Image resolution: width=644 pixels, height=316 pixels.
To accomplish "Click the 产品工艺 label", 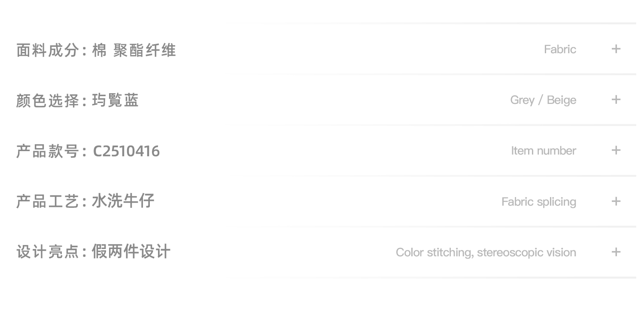I will [48, 201].
